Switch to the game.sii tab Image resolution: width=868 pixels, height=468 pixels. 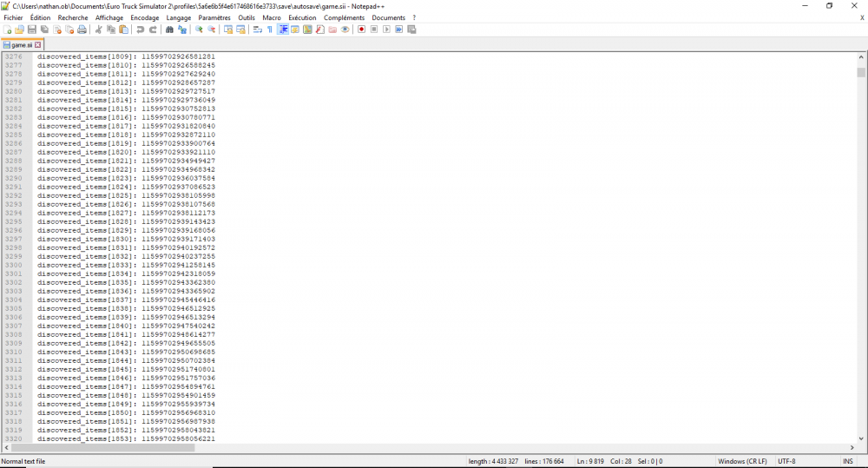(x=21, y=44)
